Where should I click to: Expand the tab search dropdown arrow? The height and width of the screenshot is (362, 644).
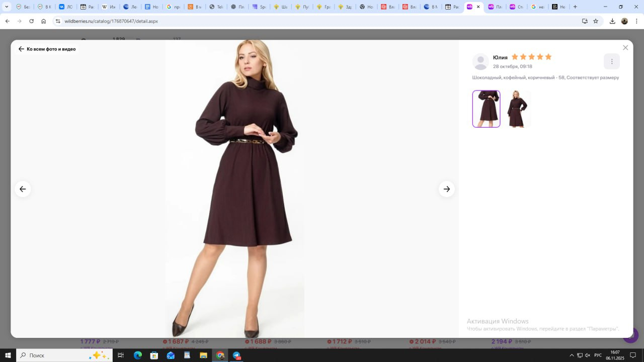[7, 7]
